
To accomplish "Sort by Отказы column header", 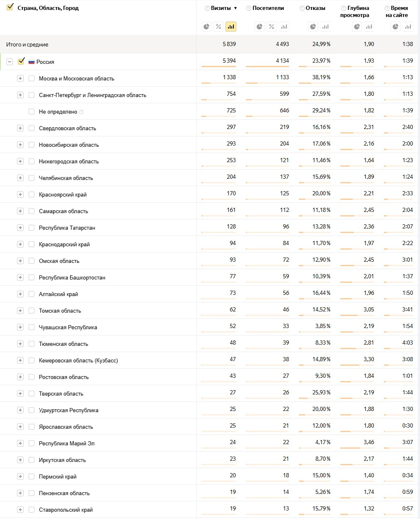I will click(x=316, y=8).
